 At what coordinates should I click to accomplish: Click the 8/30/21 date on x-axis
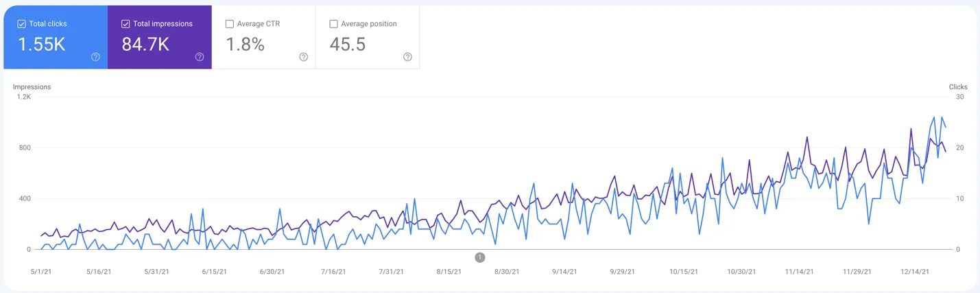coord(506,272)
